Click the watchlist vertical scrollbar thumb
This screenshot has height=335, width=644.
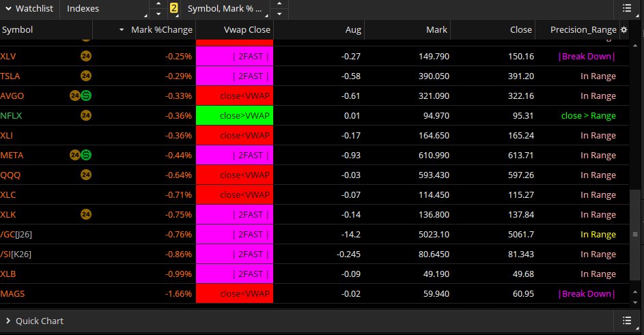tap(635, 235)
